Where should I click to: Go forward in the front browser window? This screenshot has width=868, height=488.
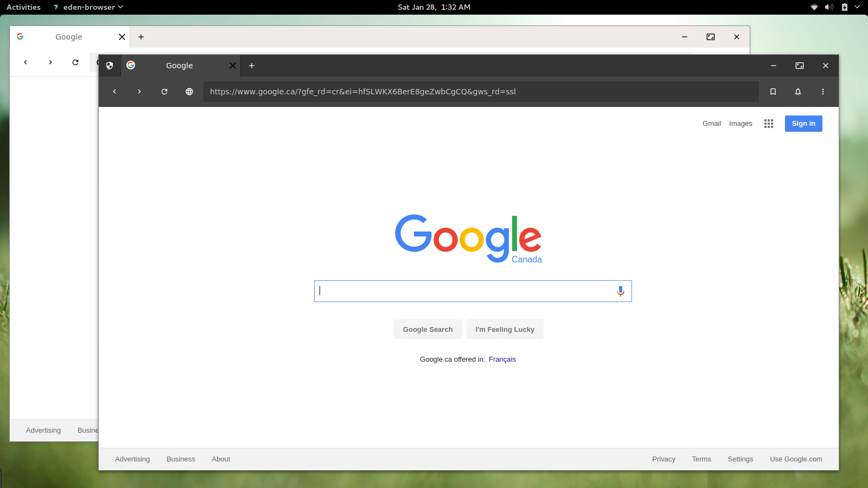139,92
